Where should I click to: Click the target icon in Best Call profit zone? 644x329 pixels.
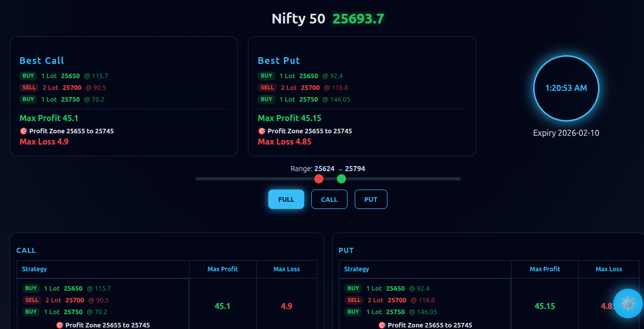24,131
